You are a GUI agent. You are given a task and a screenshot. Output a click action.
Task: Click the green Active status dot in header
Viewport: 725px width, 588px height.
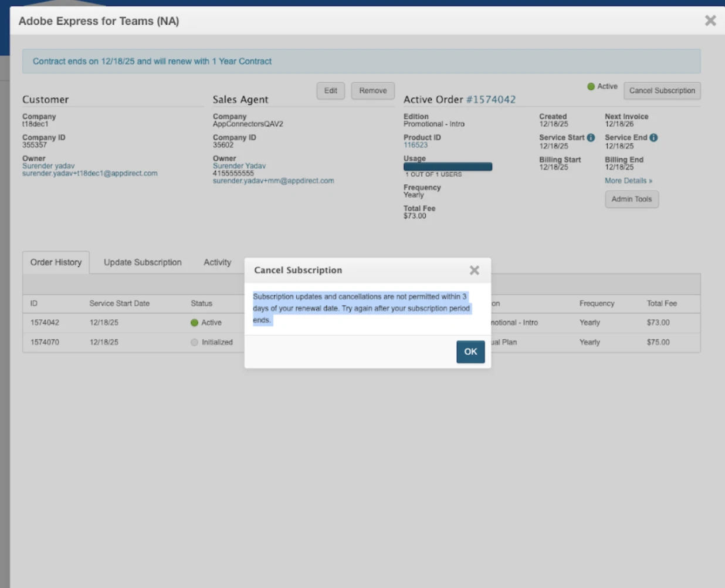pos(591,86)
